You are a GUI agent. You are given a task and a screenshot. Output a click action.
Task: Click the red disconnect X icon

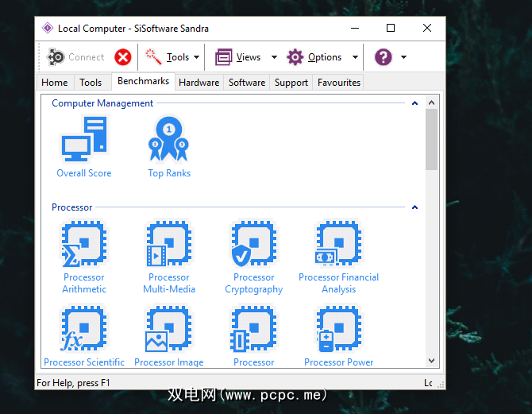tap(123, 57)
